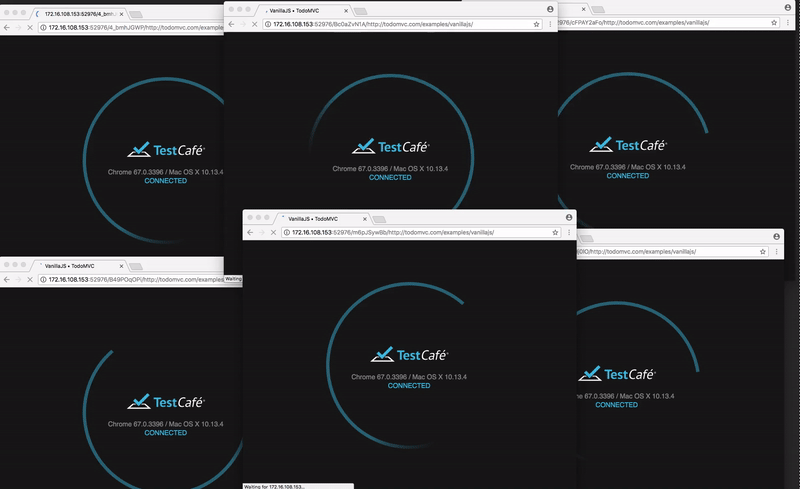
Task: Select VanillaJS • TodoMVC tab in m6pJSyw8b window
Action: pyautogui.click(x=323, y=218)
